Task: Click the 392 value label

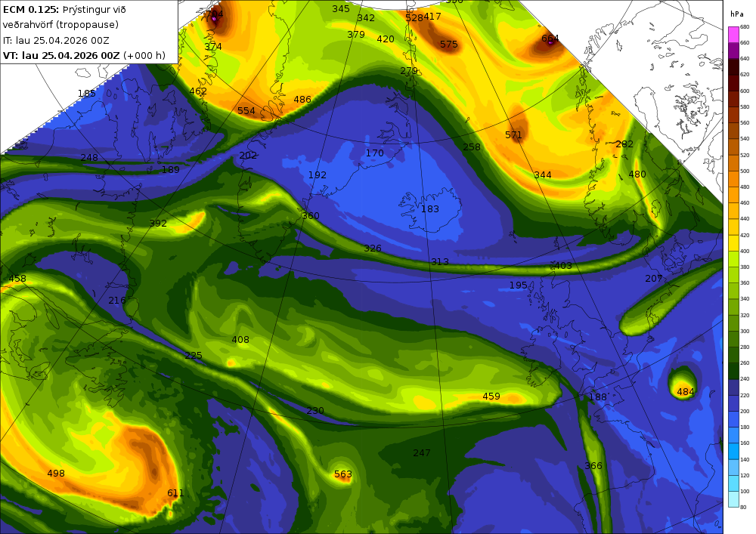Action: pyautogui.click(x=158, y=224)
